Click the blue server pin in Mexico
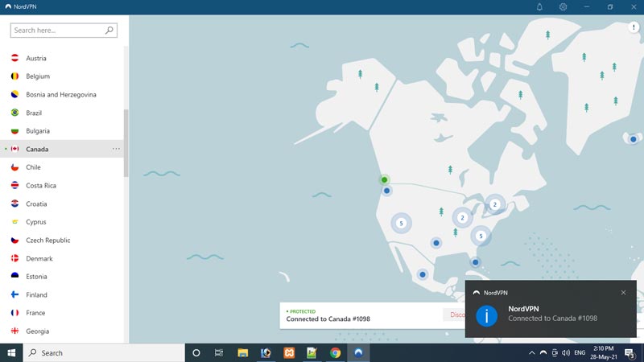644x362 pixels. [x=422, y=274]
